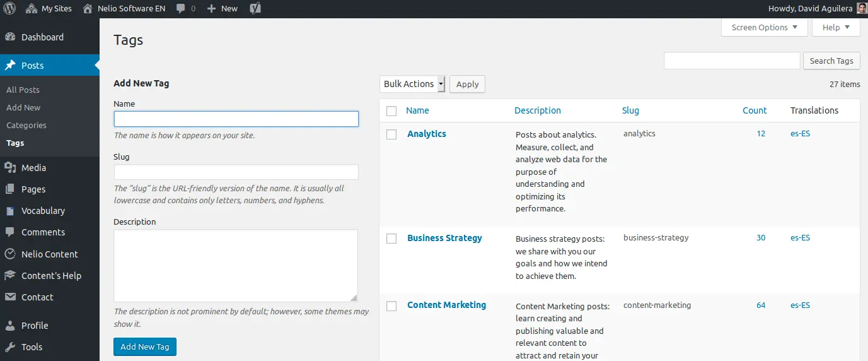The height and width of the screenshot is (361, 868).
Task: Toggle the select-all tags checkbox in header
Action: (x=391, y=111)
